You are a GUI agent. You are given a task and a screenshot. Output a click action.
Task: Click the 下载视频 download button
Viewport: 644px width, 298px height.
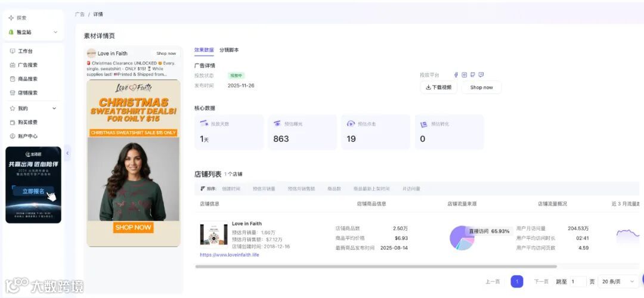click(438, 88)
